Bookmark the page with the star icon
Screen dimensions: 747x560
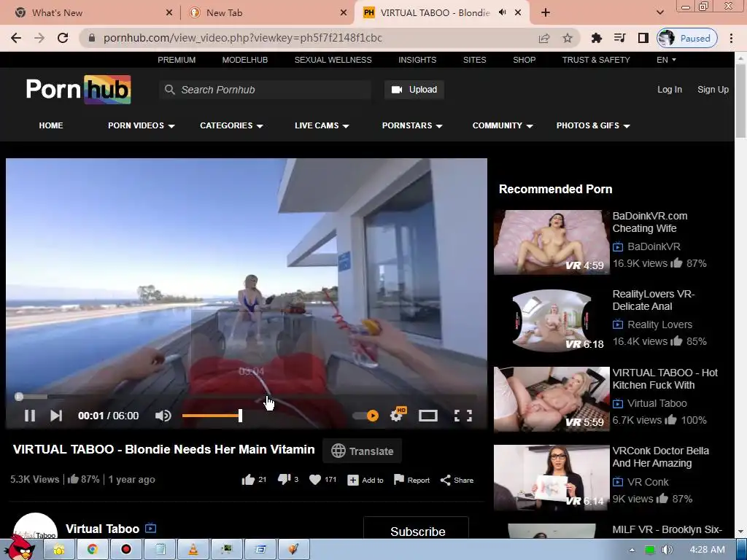click(567, 38)
